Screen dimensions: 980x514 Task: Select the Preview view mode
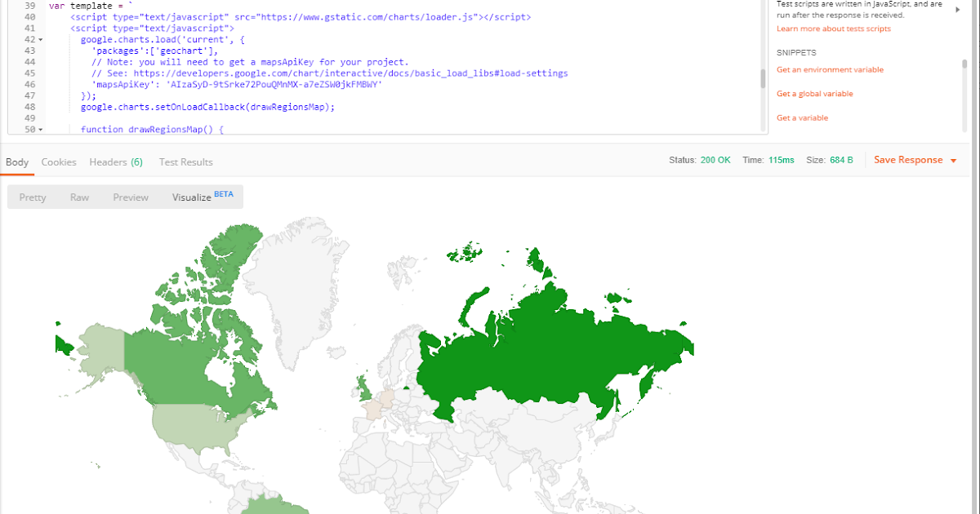click(131, 197)
